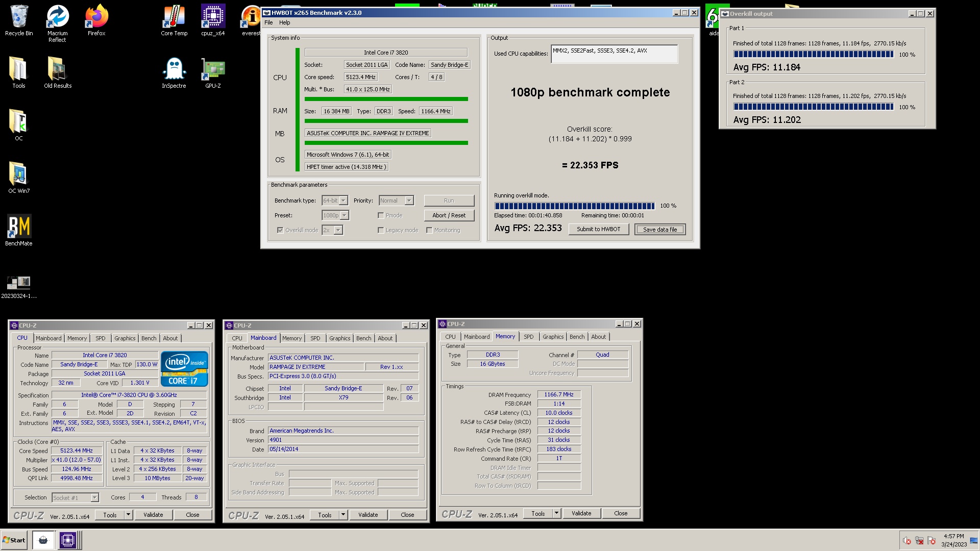Viewport: 980px width, 551px height.
Task: Open the Overkill 2x multiplier dropdown
Action: [x=332, y=230]
